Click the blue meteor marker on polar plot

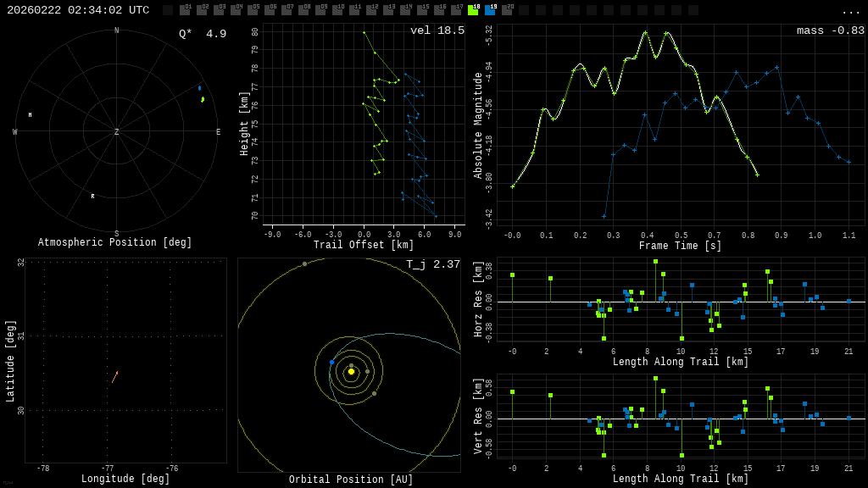(200, 87)
